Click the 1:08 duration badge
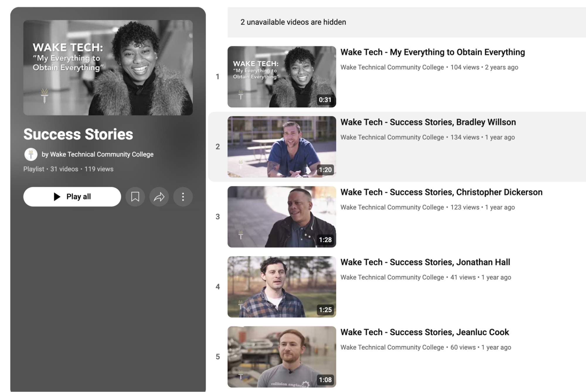This screenshot has width=586, height=392. pos(325,380)
